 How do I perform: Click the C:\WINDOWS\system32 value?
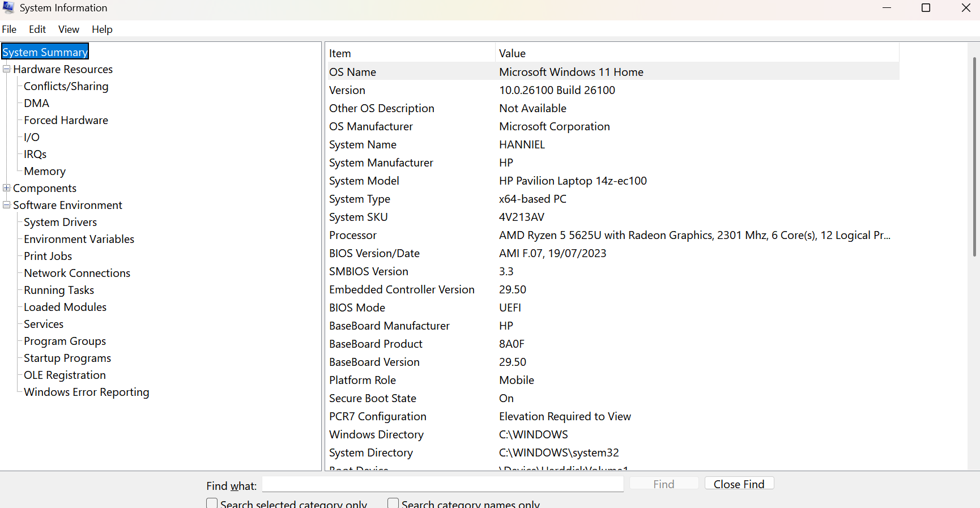point(559,452)
